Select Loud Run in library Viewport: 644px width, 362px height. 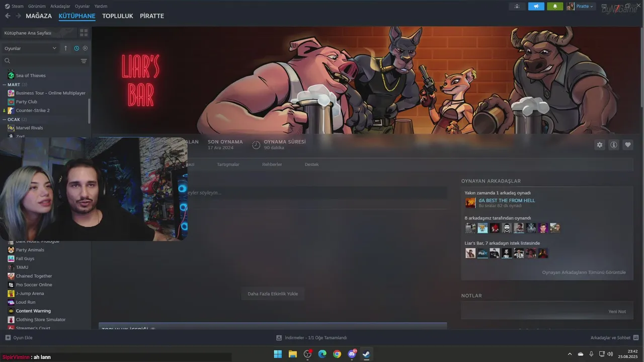tap(26, 302)
